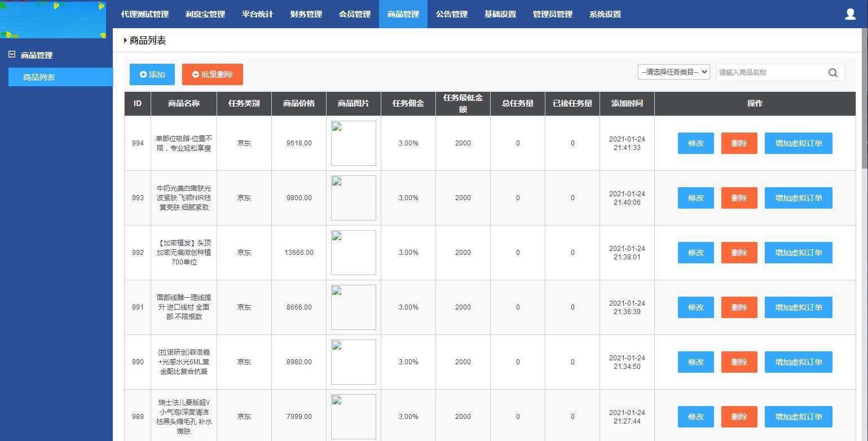The height and width of the screenshot is (441, 868).
Task: Click the minus icon on 批量删除 button
Action: pyautogui.click(x=195, y=74)
